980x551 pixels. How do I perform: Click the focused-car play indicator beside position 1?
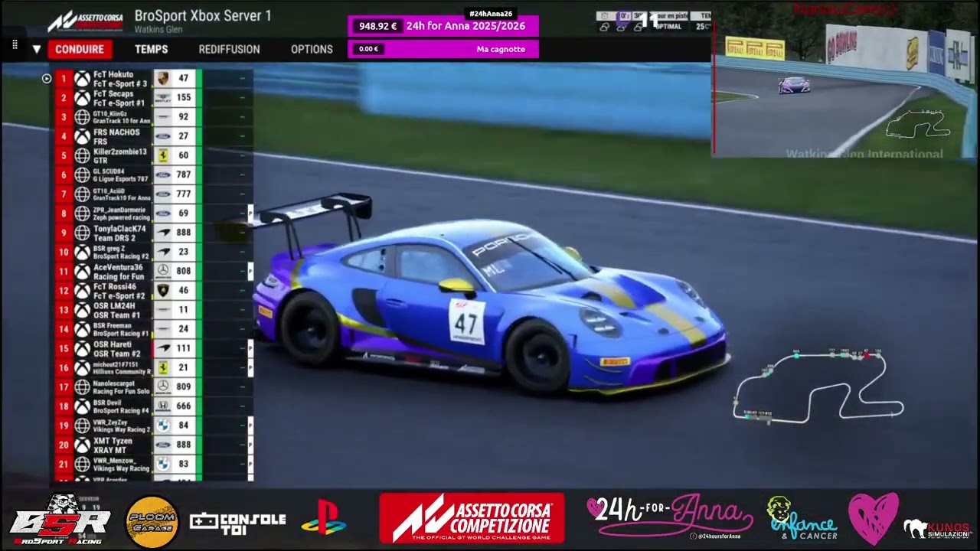tap(47, 78)
